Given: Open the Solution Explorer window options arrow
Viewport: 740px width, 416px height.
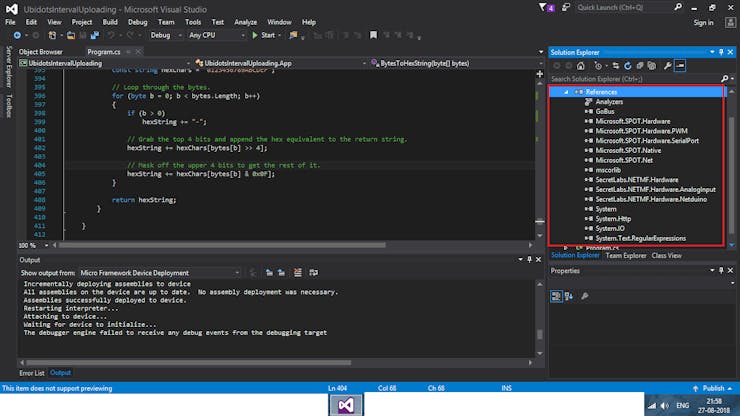Looking at the screenshot, I should click(712, 52).
